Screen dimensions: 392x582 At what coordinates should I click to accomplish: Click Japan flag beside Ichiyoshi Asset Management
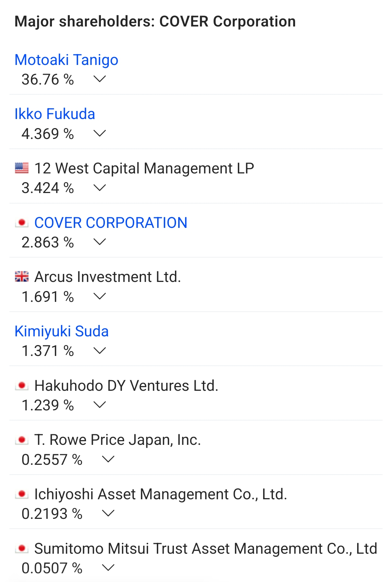(x=22, y=494)
